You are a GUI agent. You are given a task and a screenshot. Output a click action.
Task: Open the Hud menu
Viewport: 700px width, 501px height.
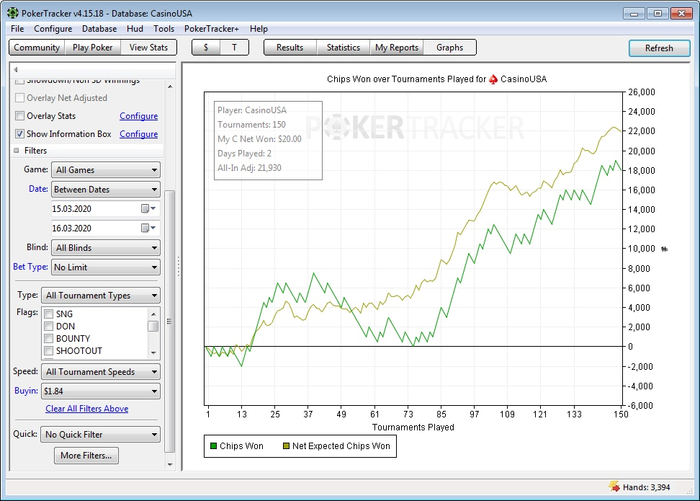coord(136,29)
